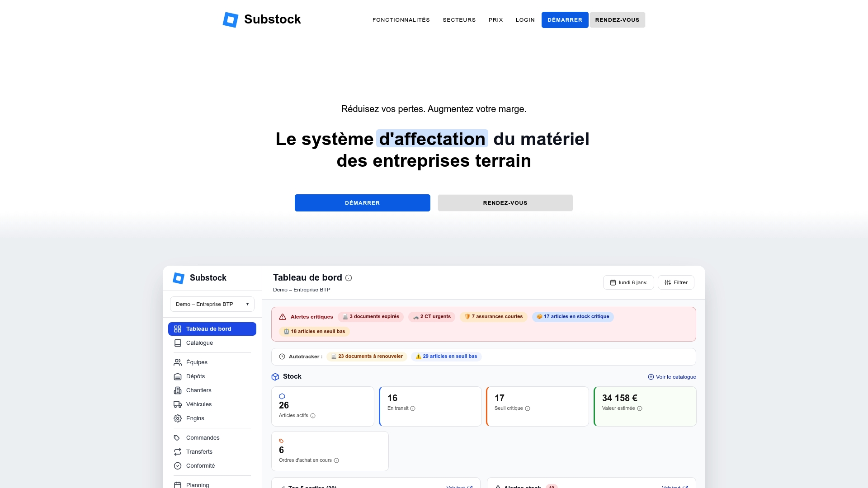Follow the Voir le catalogue link

click(x=672, y=377)
